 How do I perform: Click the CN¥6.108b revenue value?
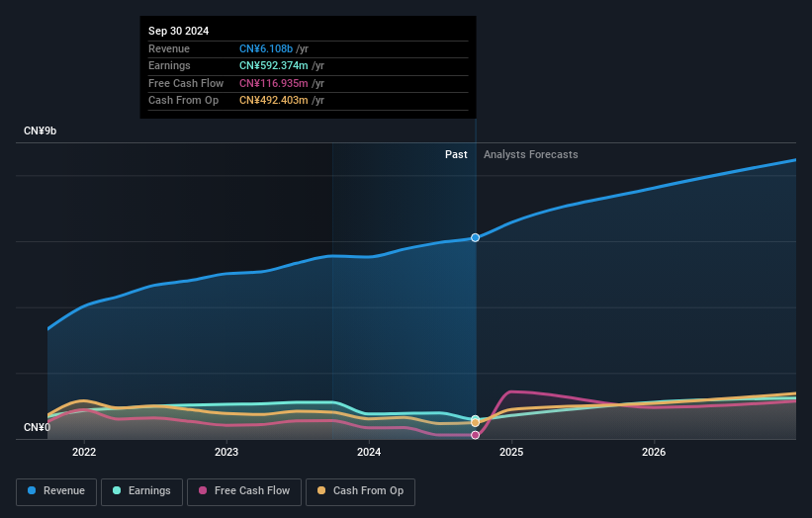pos(266,48)
